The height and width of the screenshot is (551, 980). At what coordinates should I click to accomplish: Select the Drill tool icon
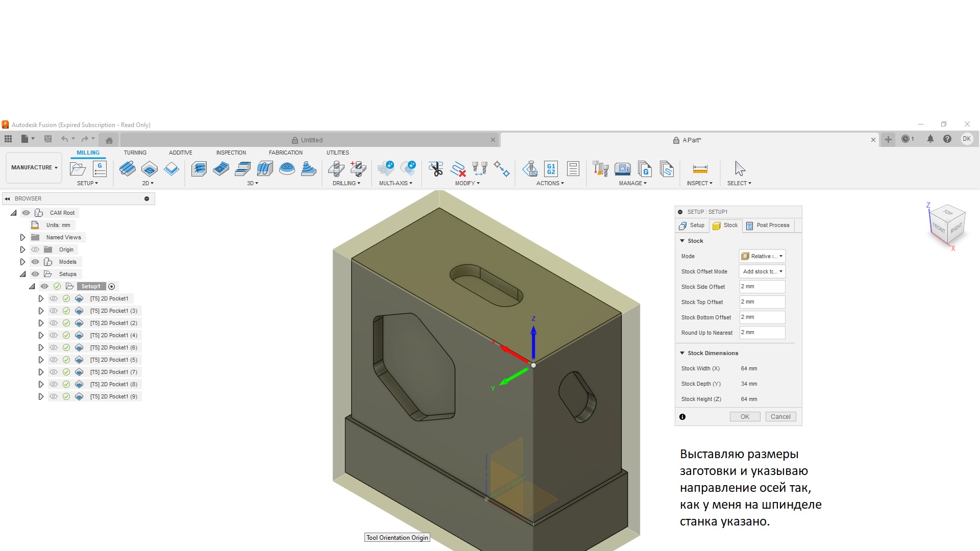(336, 169)
